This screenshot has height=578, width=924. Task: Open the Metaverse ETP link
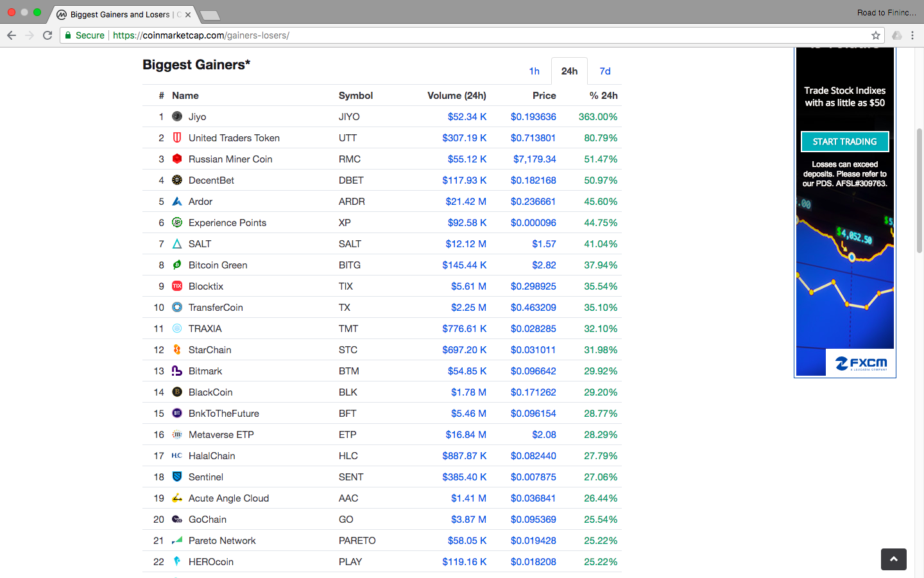pos(221,435)
